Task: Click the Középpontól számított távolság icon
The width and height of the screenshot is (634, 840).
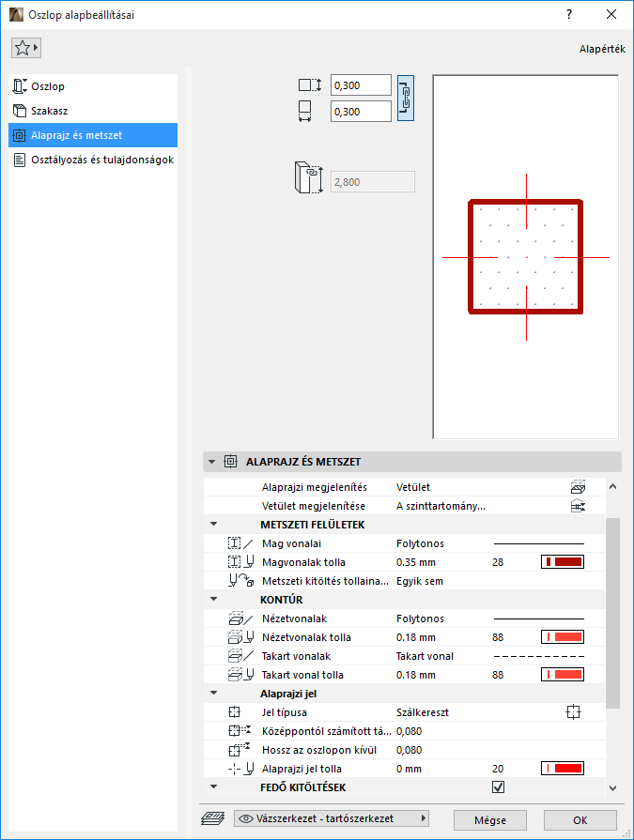Action: coord(239,731)
